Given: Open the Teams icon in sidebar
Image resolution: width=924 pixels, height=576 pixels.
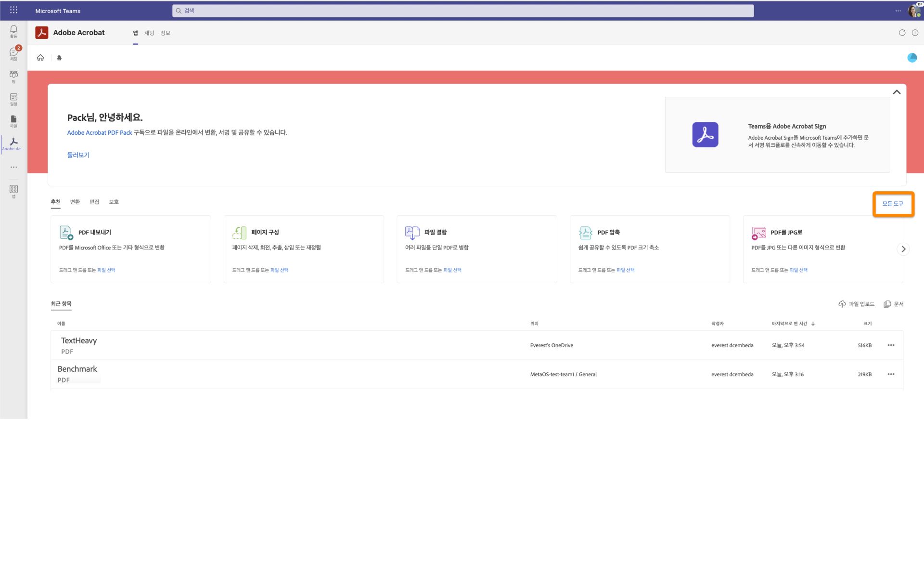Looking at the screenshot, I should (x=13, y=76).
